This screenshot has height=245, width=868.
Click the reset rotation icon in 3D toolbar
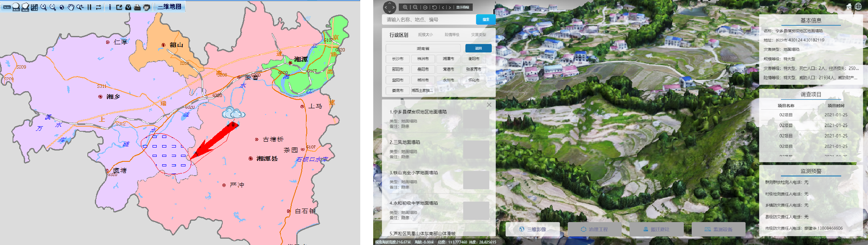(x=435, y=7)
